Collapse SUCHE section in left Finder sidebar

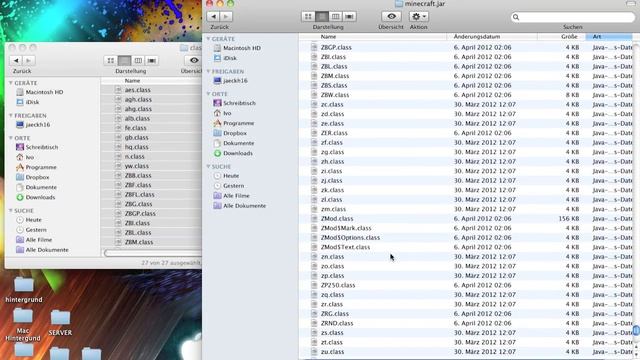click(11, 211)
